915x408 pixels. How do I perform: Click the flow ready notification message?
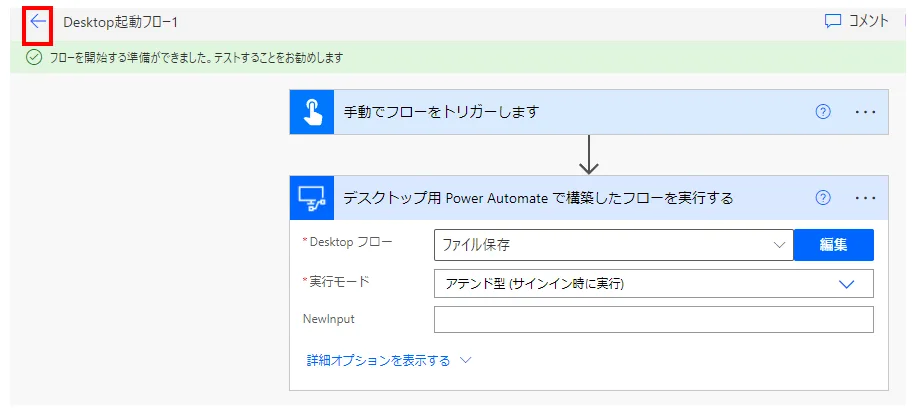tap(196, 58)
